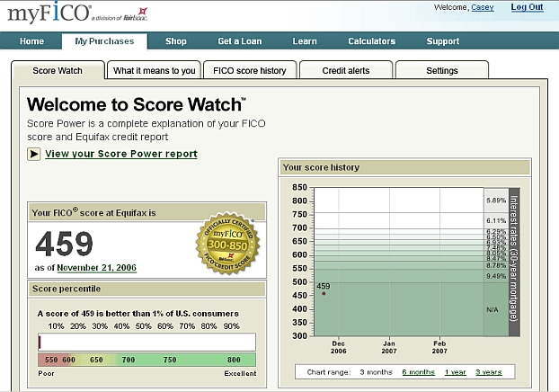Set chart range to 1 year
This screenshot has width=559, height=392.
pos(456,372)
